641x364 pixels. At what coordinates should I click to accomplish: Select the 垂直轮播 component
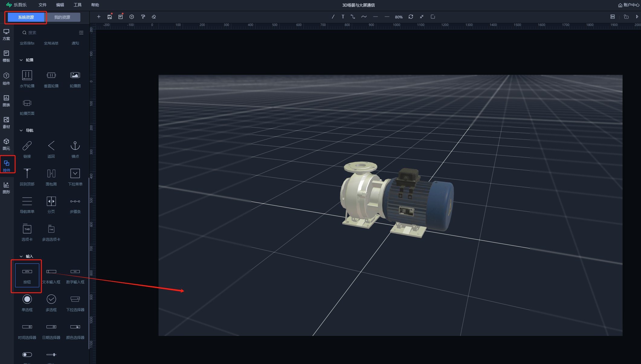click(x=51, y=79)
